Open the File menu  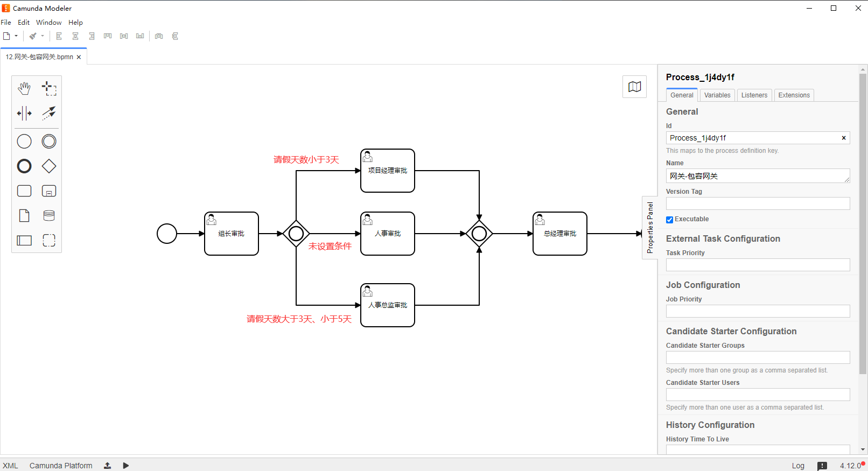(x=6, y=23)
